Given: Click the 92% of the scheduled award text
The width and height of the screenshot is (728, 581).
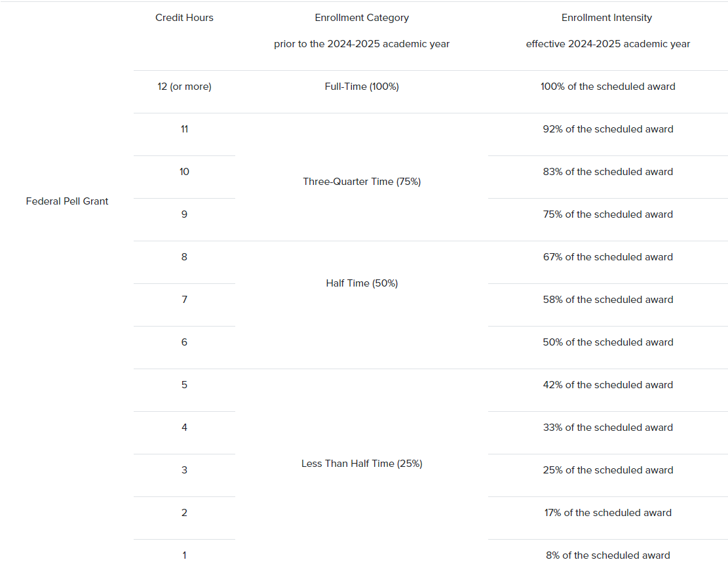Looking at the screenshot, I should 607,129.
